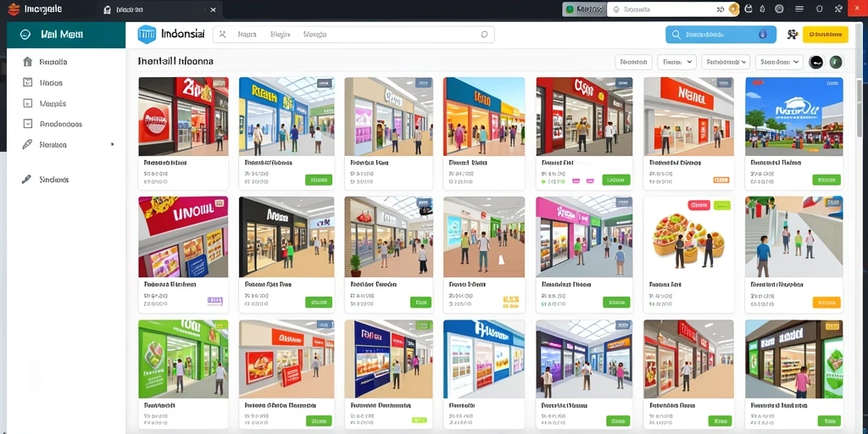Click the blue store logo beside Indonsial
This screenshot has height=434, width=868.
tap(147, 34)
